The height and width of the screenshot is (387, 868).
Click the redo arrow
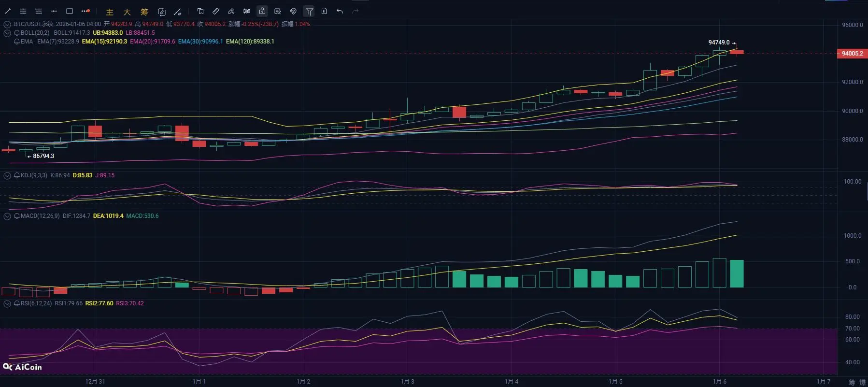pos(356,11)
